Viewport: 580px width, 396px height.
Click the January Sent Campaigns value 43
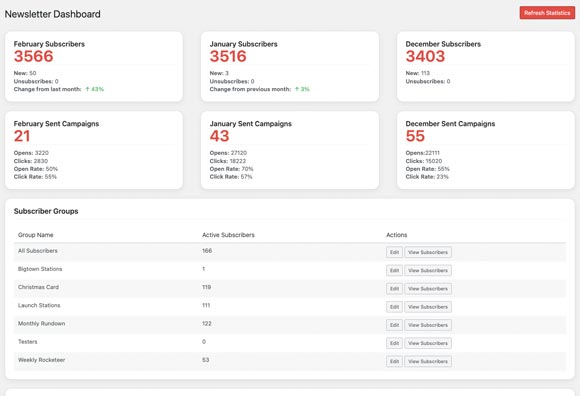tap(219, 136)
